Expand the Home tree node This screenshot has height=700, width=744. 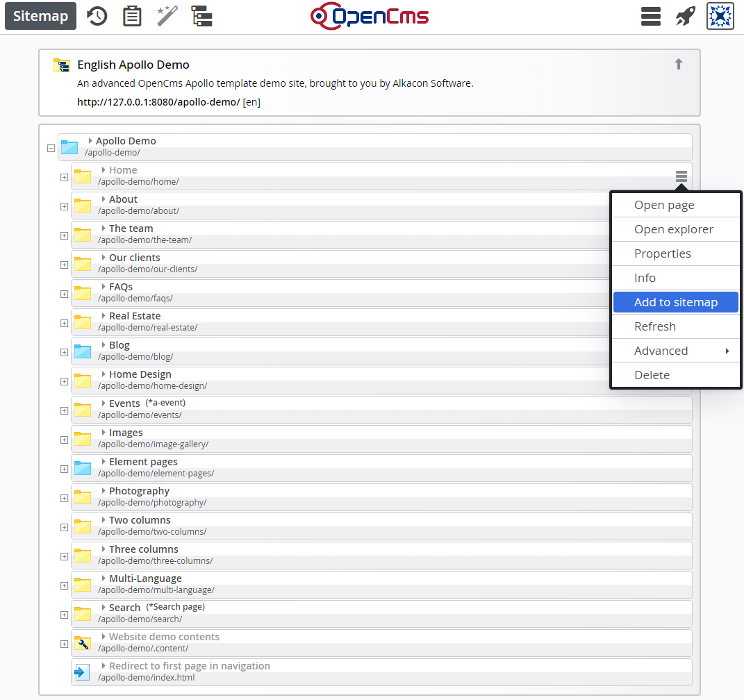(64, 177)
